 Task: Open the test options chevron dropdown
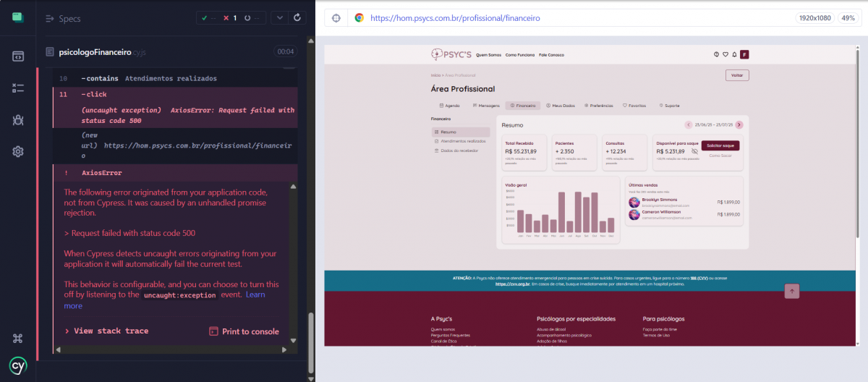click(x=279, y=18)
